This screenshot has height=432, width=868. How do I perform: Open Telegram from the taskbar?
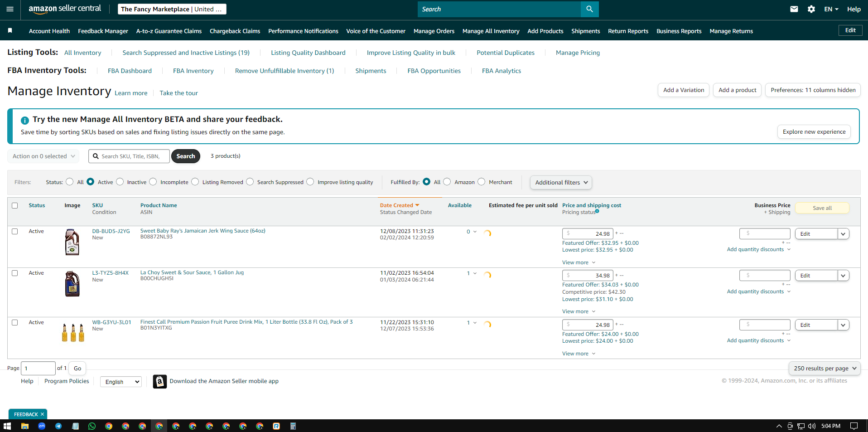58,426
